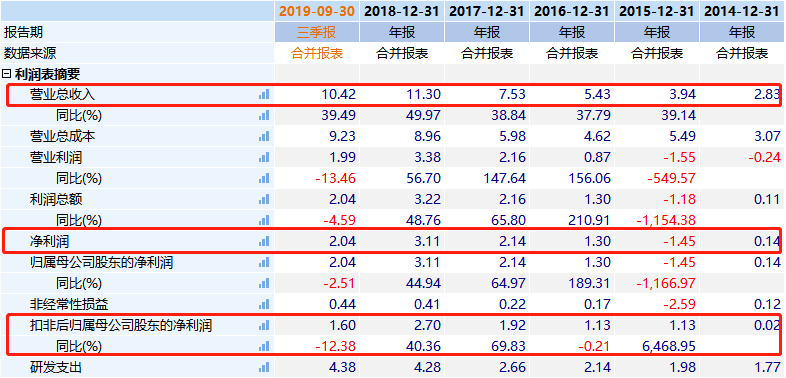Open chart icon for 同比(%) under 归属母公司股东的净利润
Image resolution: width=786 pixels, height=378 pixels.
coord(264,283)
